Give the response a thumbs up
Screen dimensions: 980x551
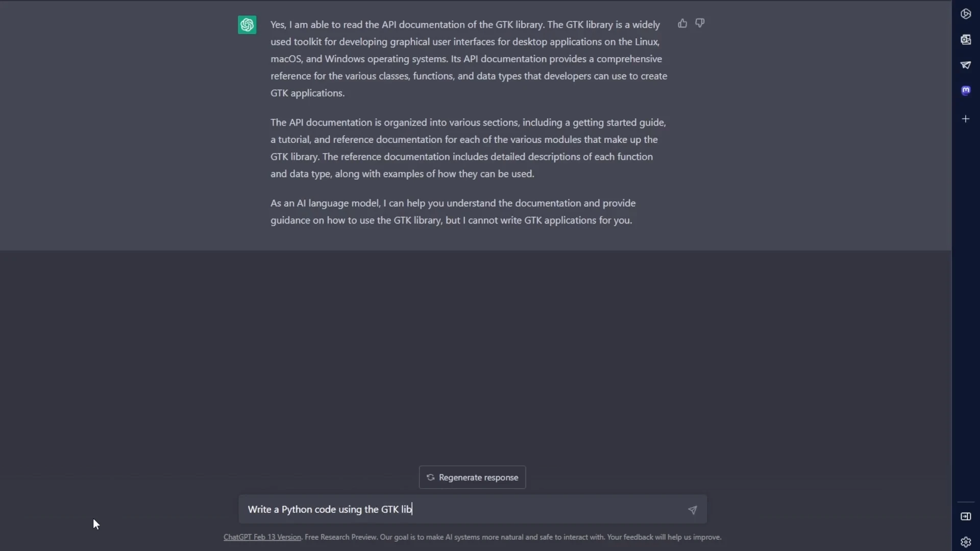(x=682, y=23)
